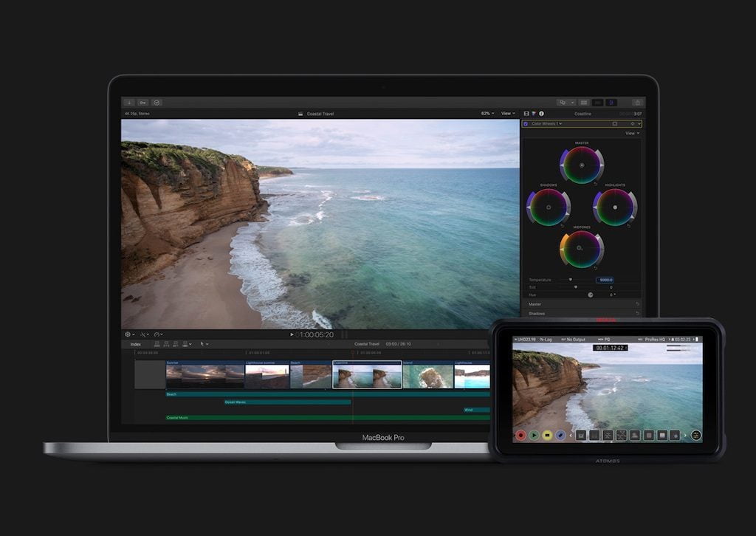
Task: Click the Tint slider handle
Action: [576, 287]
